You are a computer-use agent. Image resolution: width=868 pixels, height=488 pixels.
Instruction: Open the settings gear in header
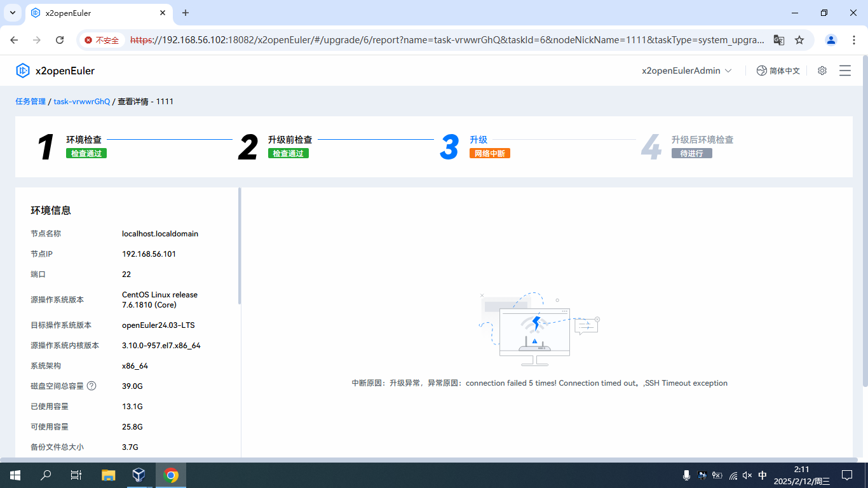822,71
